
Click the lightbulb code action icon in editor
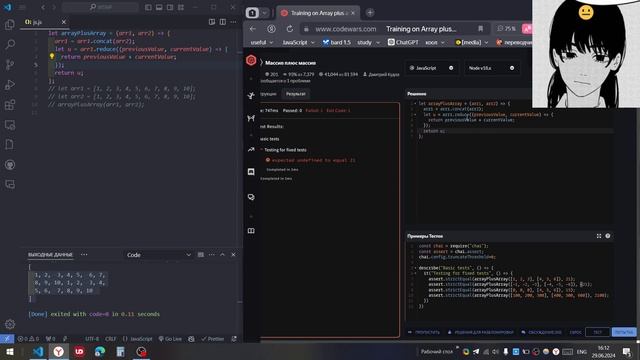(x=52, y=57)
